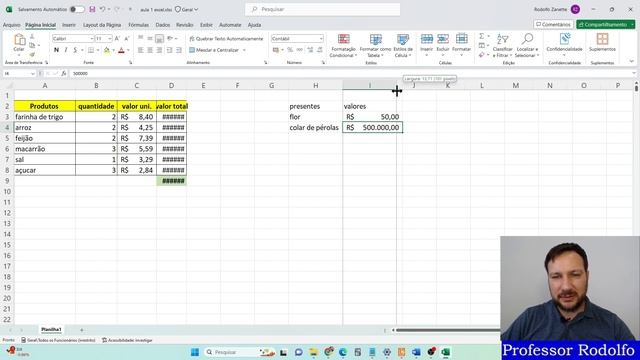The image size is (640, 360).
Task: Click the Word icon in taskbar
Action: tap(416, 352)
